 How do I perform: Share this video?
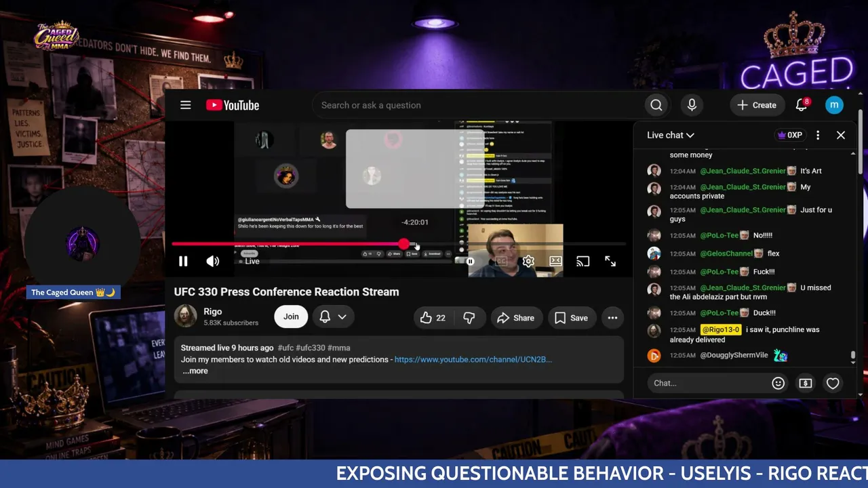515,318
